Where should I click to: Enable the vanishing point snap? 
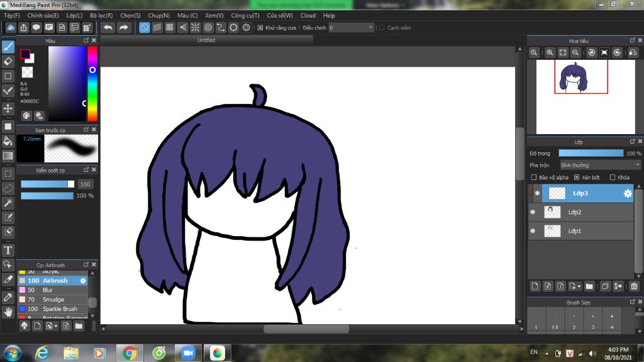point(182,28)
